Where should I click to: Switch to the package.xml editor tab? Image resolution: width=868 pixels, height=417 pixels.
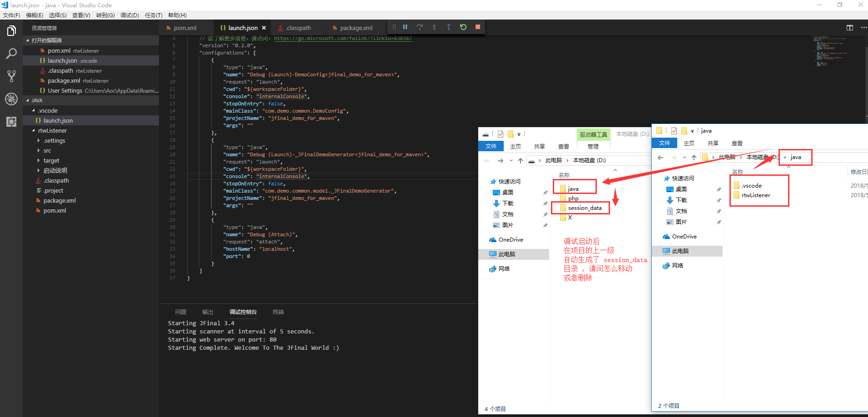pyautogui.click(x=356, y=28)
